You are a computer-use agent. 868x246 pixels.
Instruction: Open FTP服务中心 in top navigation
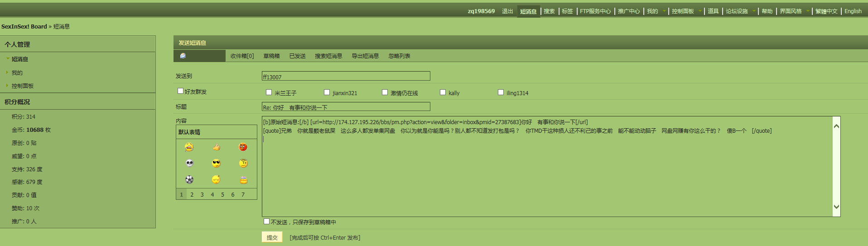(595, 11)
